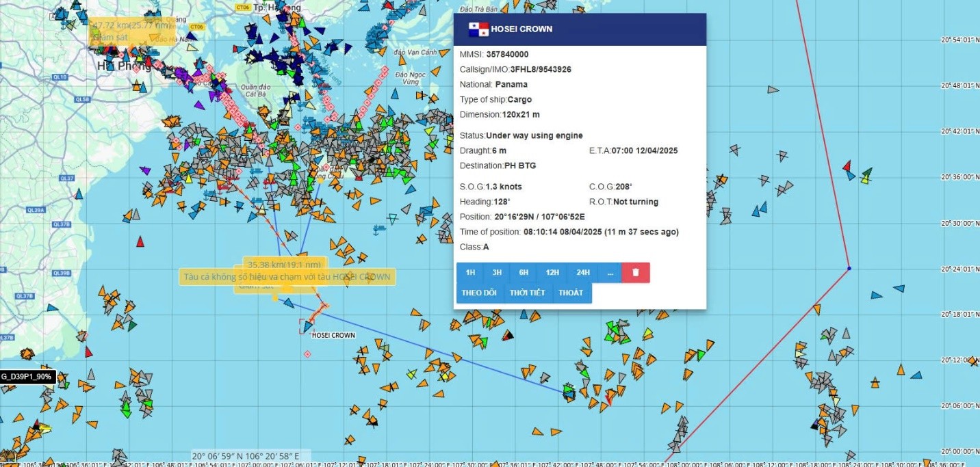Open more track duration options (...)
Image resolution: width=980 pixels, height=467 pixels.
click(x=609, y=272)
